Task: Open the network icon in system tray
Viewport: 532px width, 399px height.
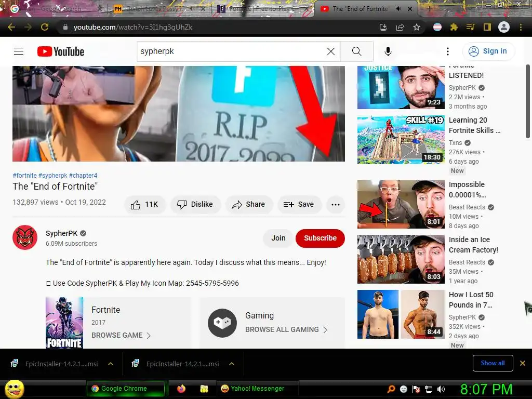Action: 429,389
